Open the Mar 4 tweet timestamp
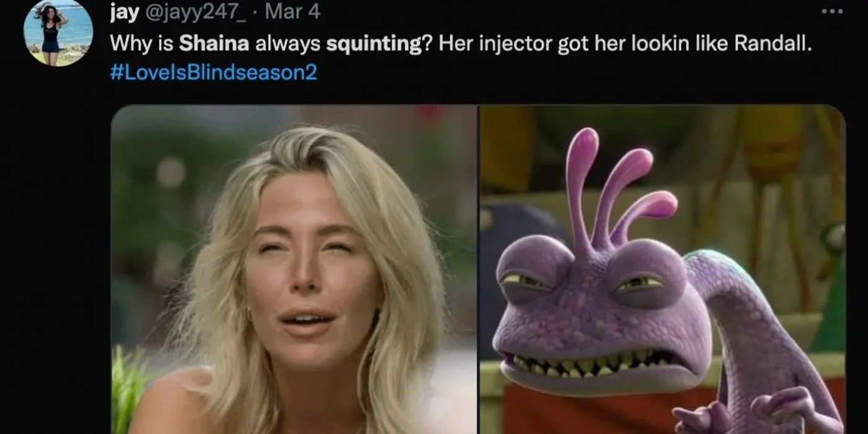Screen dimensions: 868x434 297,11
